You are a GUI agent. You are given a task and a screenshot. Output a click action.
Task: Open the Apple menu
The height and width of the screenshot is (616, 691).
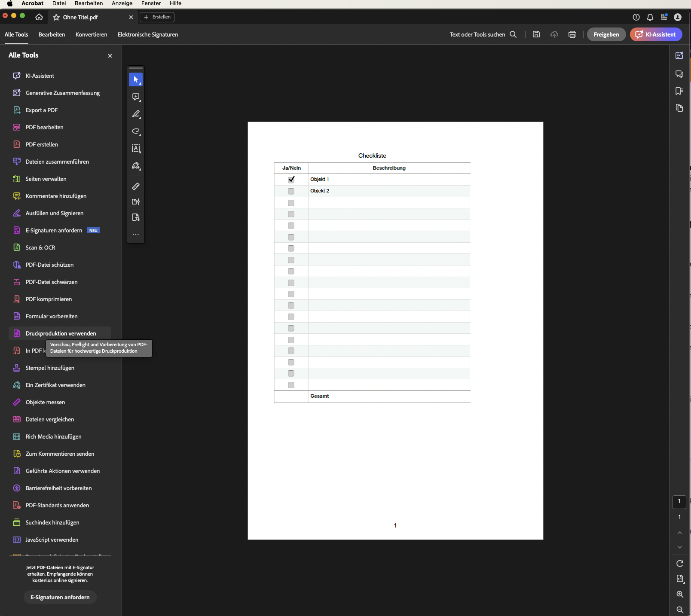(x=10, y=3)
